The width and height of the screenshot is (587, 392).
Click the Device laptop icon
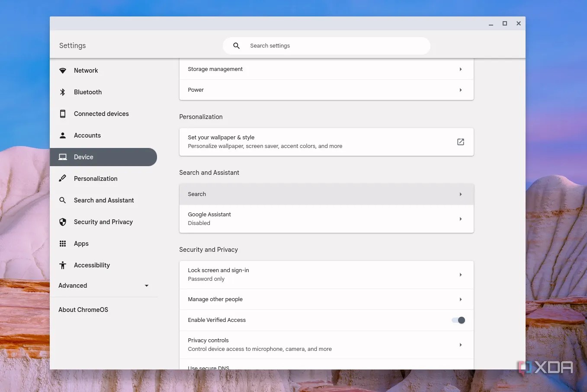coord(63,157)
